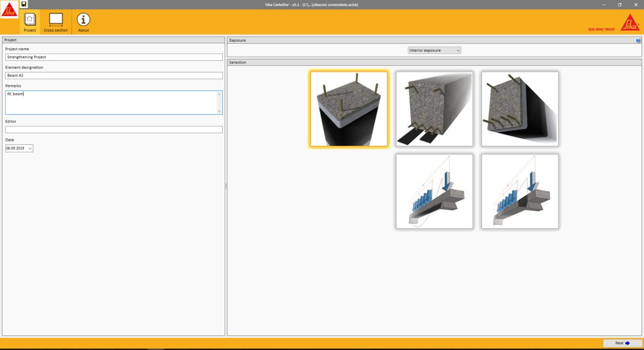
Task: Click the Project name input field
Action: (x=114, y=57)
